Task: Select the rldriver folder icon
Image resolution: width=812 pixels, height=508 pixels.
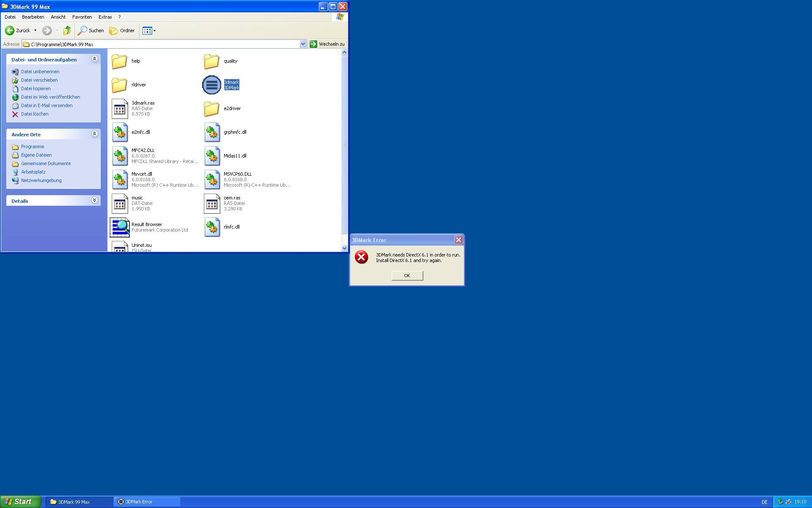Action: [119, 85]
